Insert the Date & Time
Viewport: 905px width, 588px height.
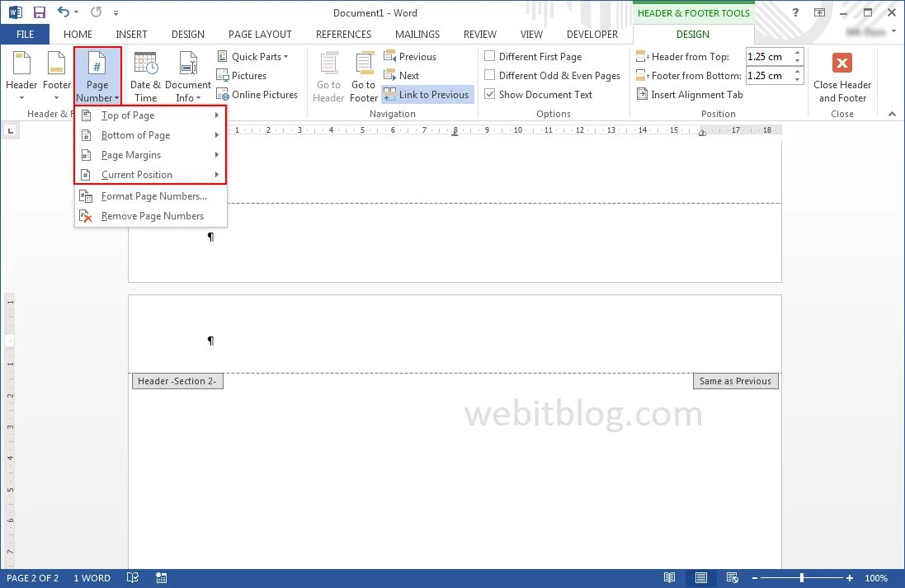click(x=145, y=75)
